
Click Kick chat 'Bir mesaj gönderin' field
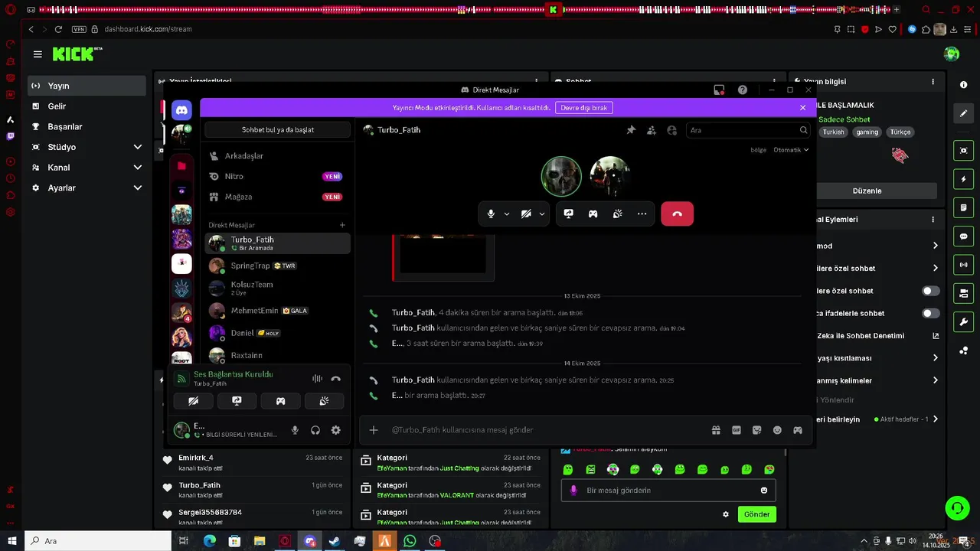click(668, 490)
